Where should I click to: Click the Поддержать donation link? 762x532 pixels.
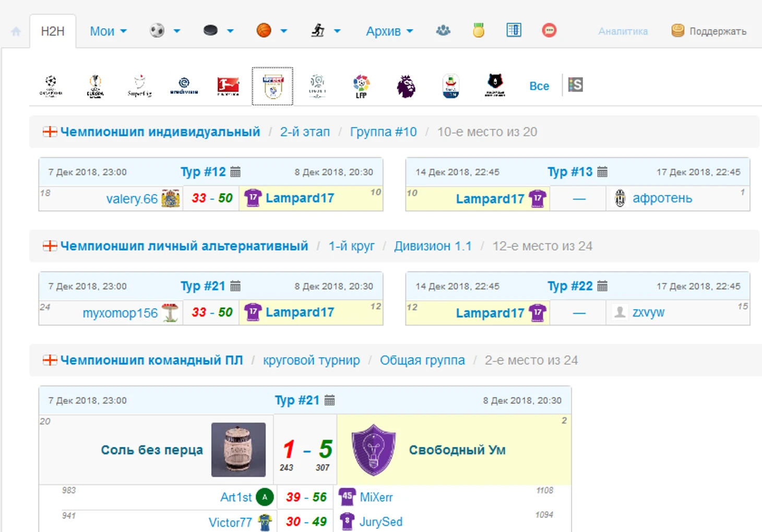point(709,31)
